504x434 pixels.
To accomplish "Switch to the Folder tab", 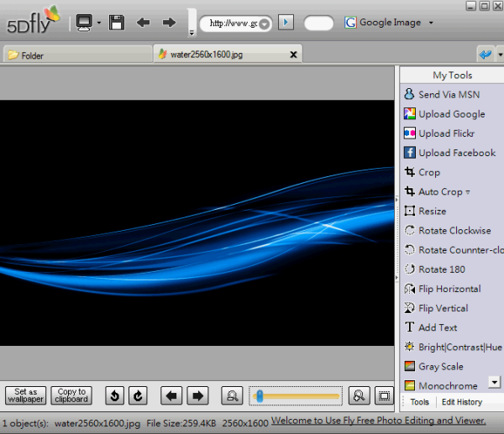I will point(34,55).
